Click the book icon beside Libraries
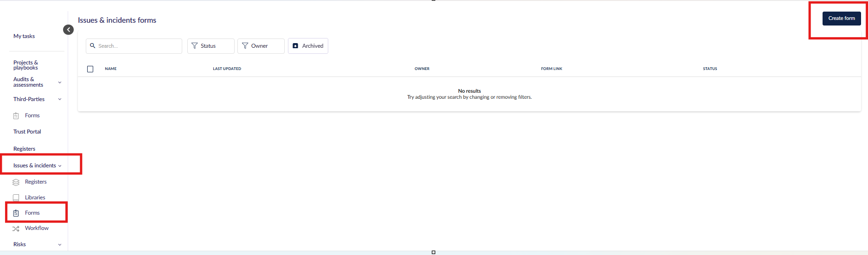 coord(16,198)
